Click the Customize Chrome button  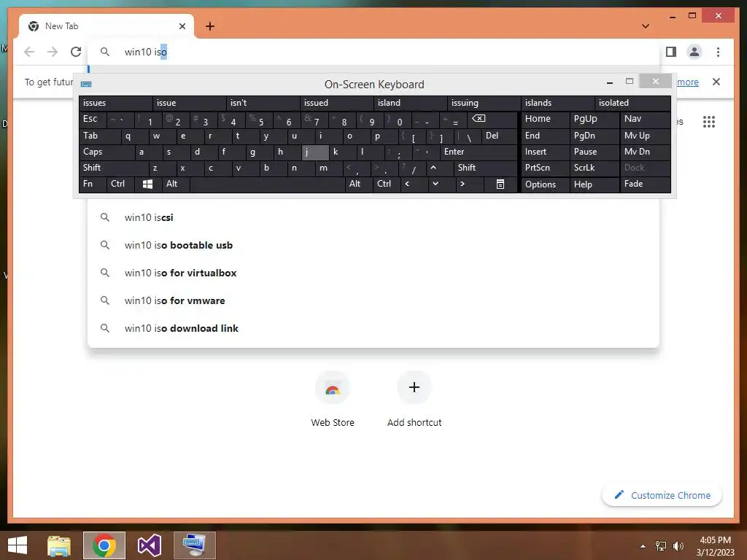click(x=662, y=495)
